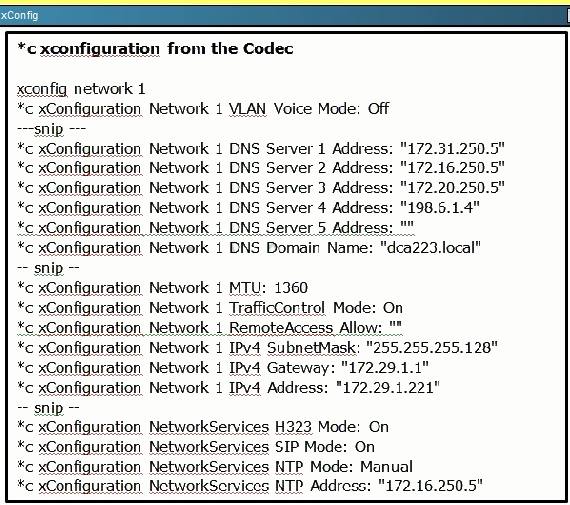The width and height of the screenshot is (570, 505).
Task: Click IPv4 Gateway 172.29.1.1 line
Action: (223, 368)
